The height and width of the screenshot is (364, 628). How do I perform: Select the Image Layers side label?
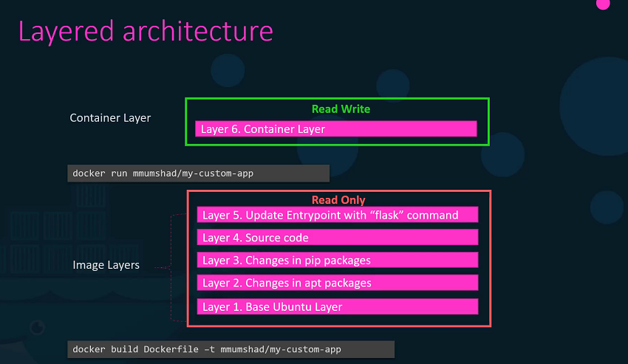[106, 265]
